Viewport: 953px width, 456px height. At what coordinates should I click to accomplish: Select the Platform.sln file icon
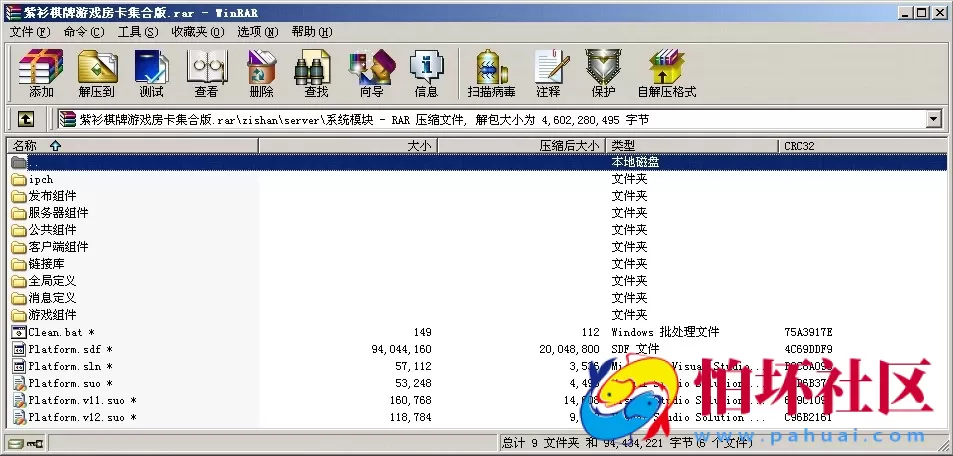point(19,366)
